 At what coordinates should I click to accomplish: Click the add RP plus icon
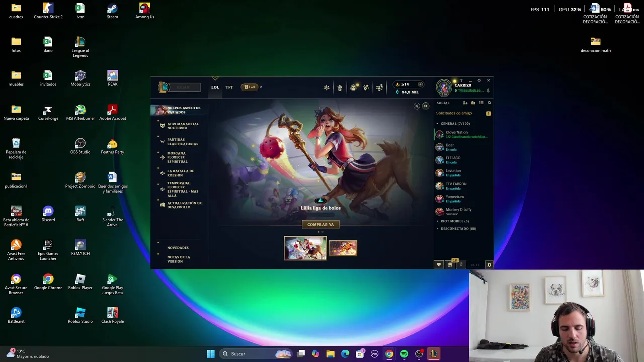[x=421, y=84]
